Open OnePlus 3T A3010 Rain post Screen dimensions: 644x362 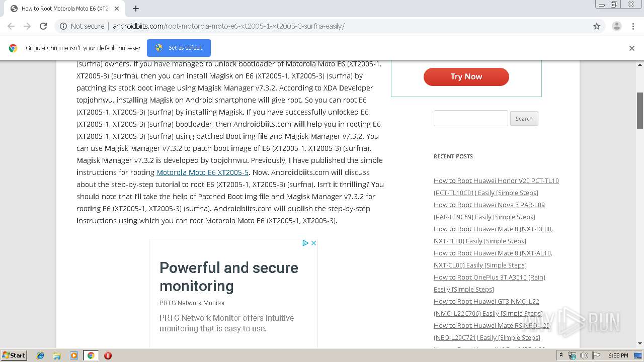pos(489,283)
